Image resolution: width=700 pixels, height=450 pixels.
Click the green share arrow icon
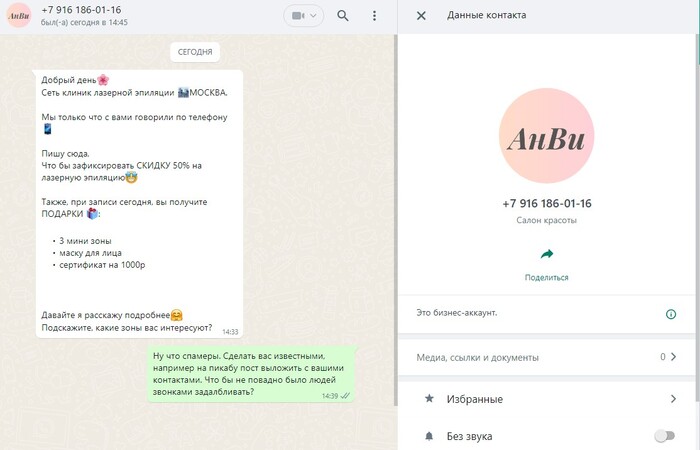pos(546,254)
